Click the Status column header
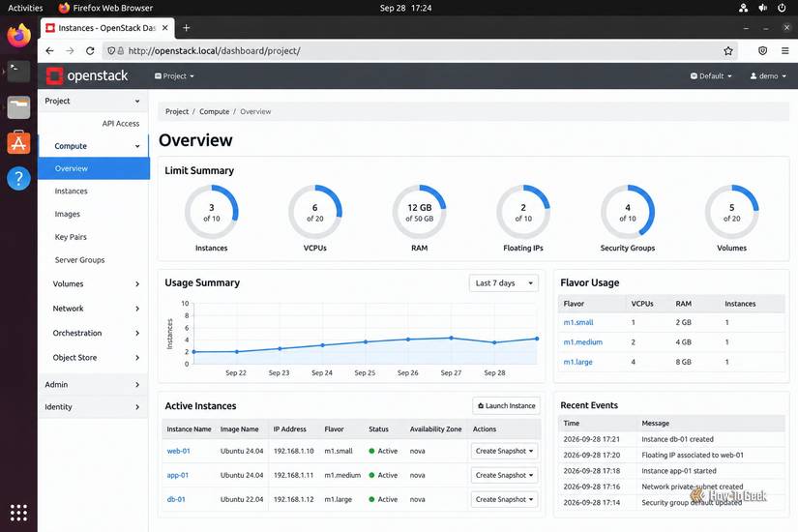798x532 pixels. [378, 429]
